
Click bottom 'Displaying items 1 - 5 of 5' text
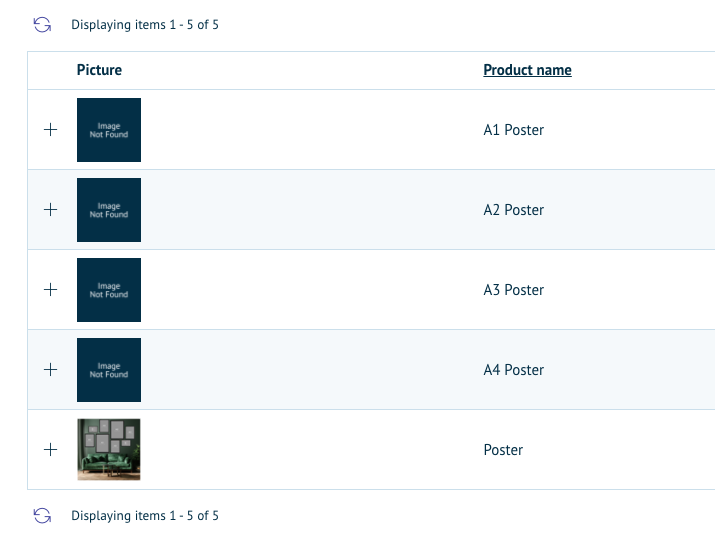(145, 516)
